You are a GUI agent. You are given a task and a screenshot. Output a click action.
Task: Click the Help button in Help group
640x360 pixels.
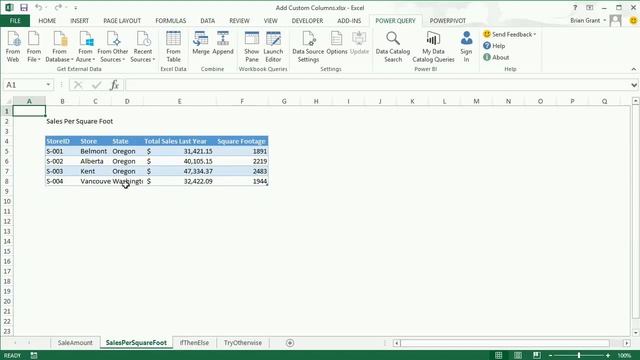pyautogui.click(x=494, y=46)
